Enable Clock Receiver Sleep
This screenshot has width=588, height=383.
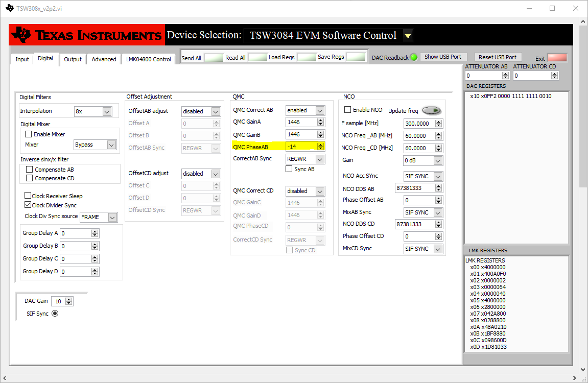pyautogui.click(x=28, y=196)
